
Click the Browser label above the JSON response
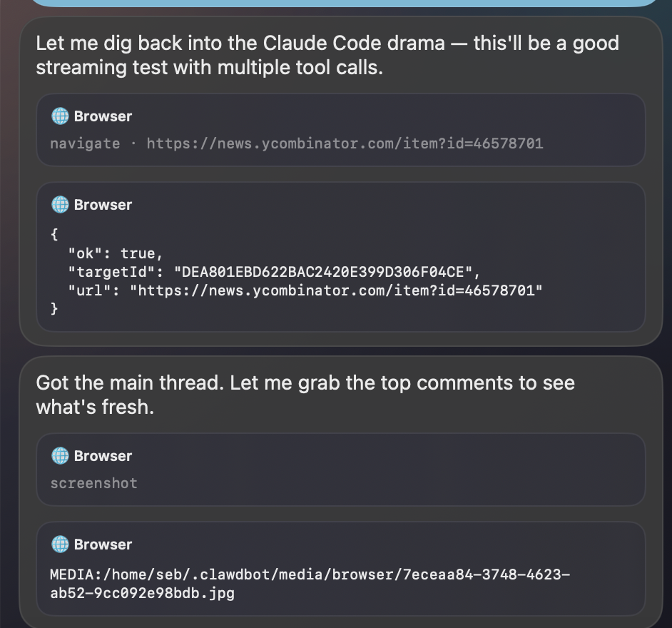(103, 204)
